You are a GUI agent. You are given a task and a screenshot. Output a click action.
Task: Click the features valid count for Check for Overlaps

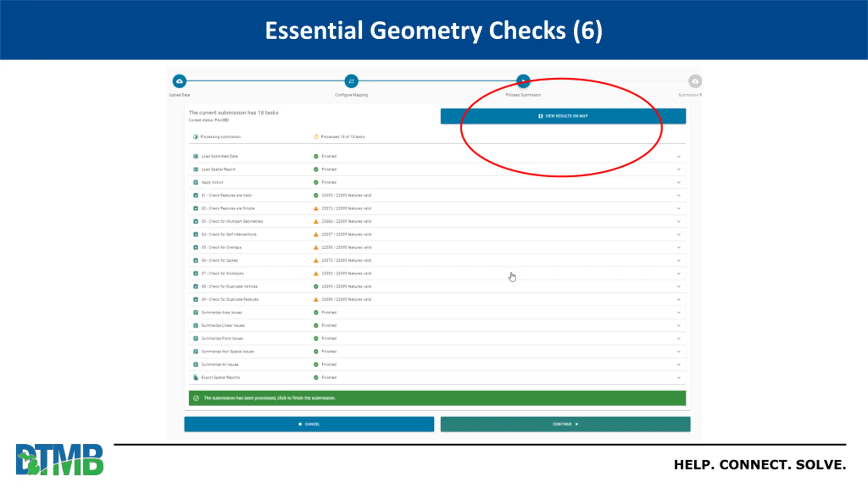[x=347, y=247]
